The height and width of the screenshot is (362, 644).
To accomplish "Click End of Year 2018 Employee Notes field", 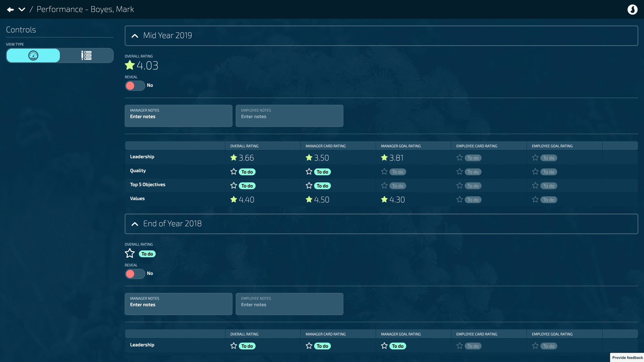I will (289, 304).
